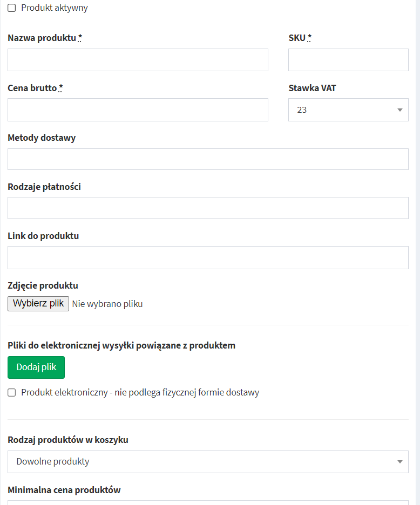
Task: Open the Stawka VAT dropdown
Action: (348, 110)
